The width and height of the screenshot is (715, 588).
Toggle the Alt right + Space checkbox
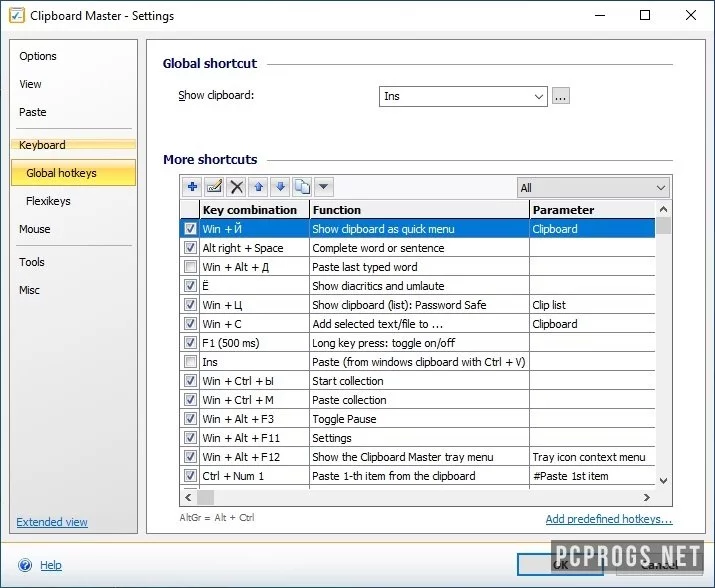(x=190, y=248)
